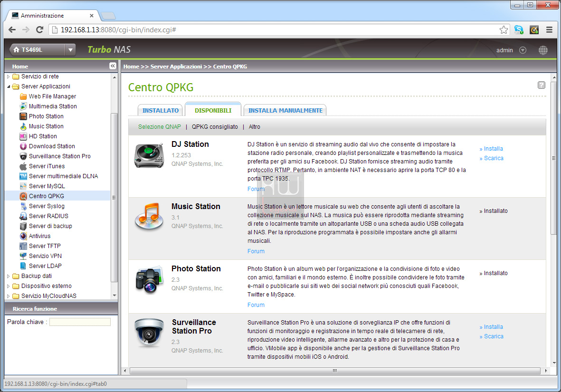
Task: Bookmark this page with the star icon
Action: click(x=504, y=30)
